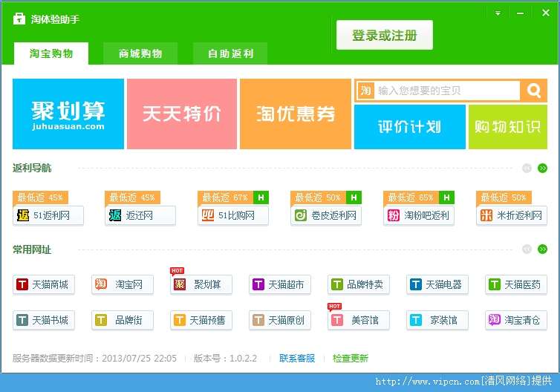This screenshot has height=392, width=560.
Task: Open 品牌街 shortcut
Action: (x=123, y=320)
